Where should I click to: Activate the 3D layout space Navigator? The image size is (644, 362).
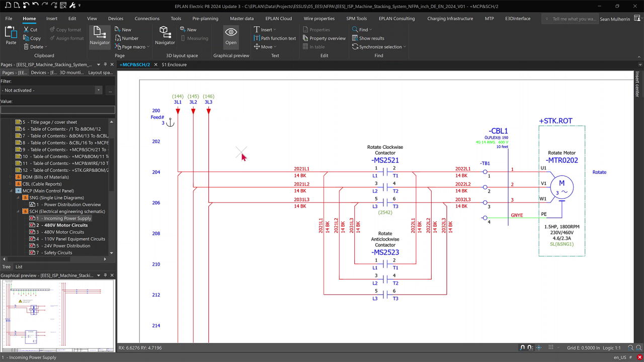click(165, 35)
